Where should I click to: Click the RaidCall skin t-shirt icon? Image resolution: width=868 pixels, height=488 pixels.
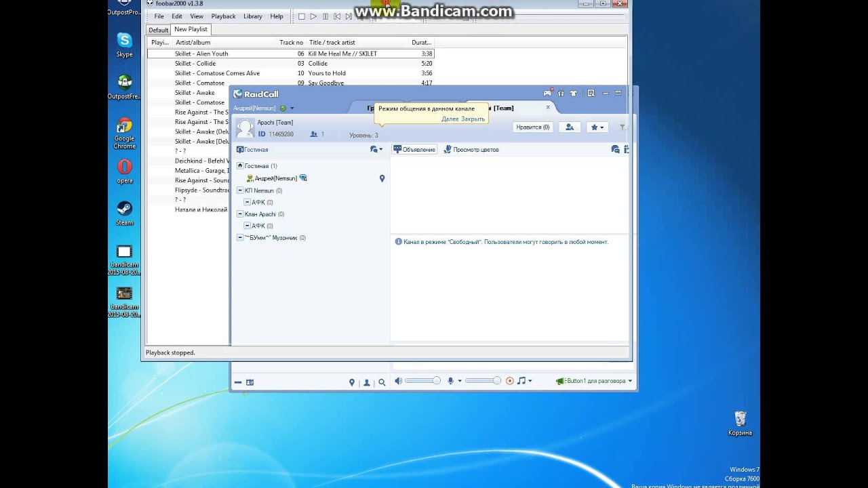click(574, 94)
